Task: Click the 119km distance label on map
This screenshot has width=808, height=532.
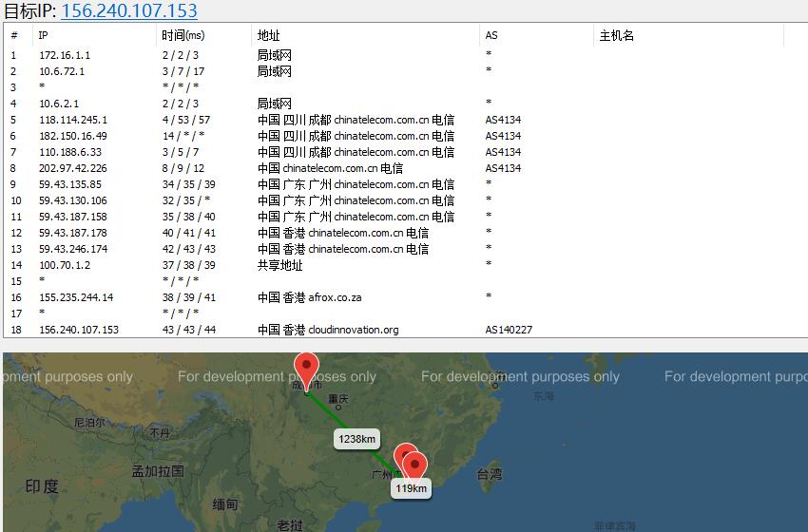Action: click(x=412, y=488)
